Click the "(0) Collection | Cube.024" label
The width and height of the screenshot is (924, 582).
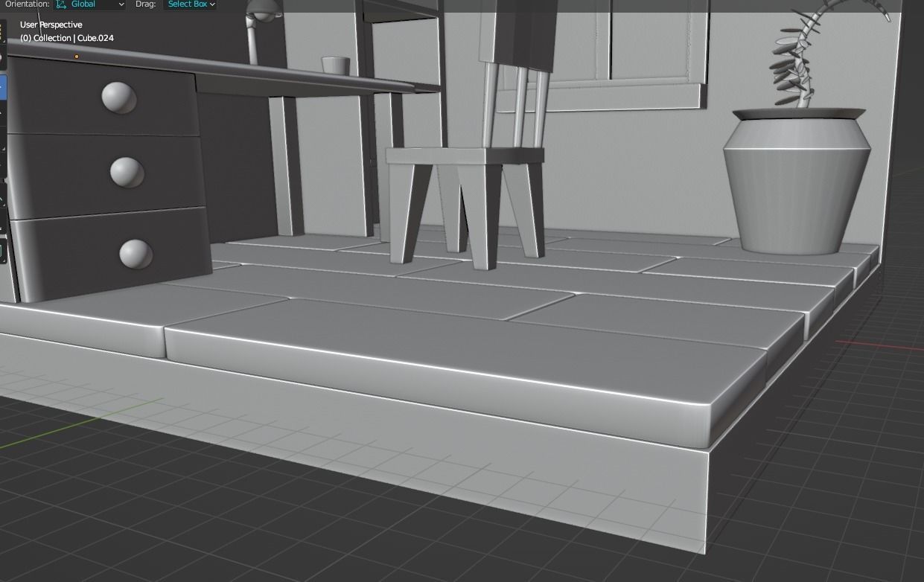67,38
